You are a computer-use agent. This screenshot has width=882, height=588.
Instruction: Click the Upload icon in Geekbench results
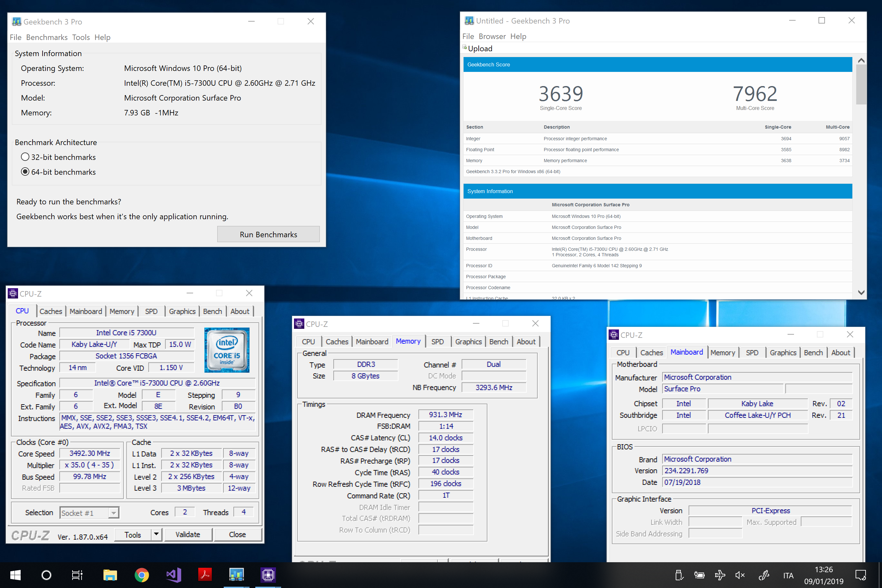click(465, 47)
